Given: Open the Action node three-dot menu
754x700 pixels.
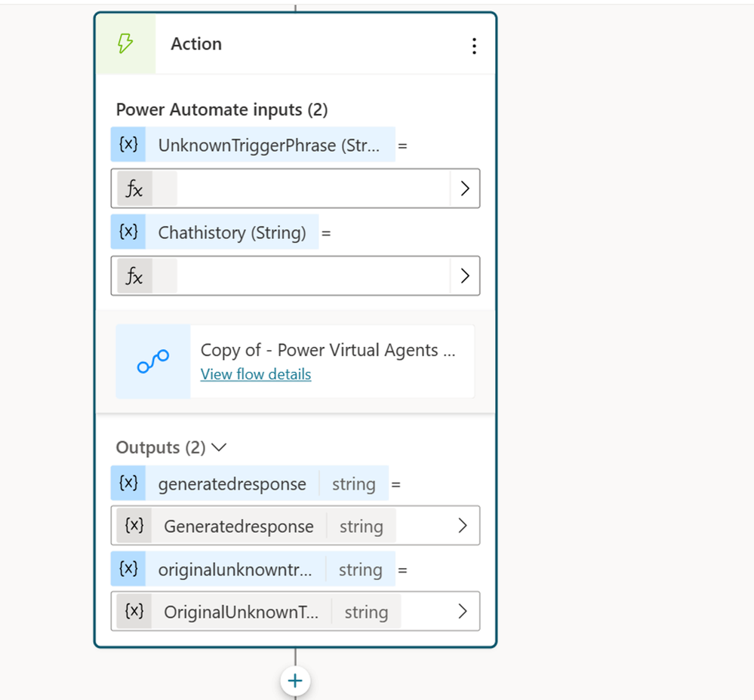Looking at the screenshot, I should click(x=474, y=46).
